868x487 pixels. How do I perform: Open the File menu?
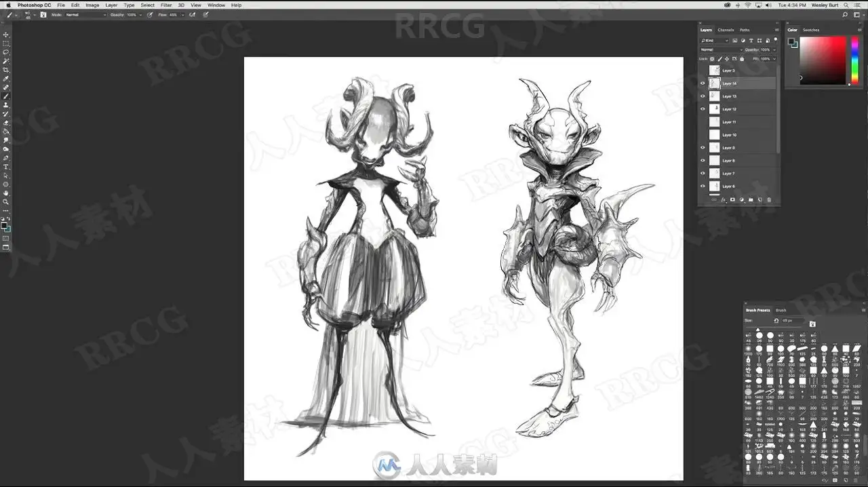61,5
